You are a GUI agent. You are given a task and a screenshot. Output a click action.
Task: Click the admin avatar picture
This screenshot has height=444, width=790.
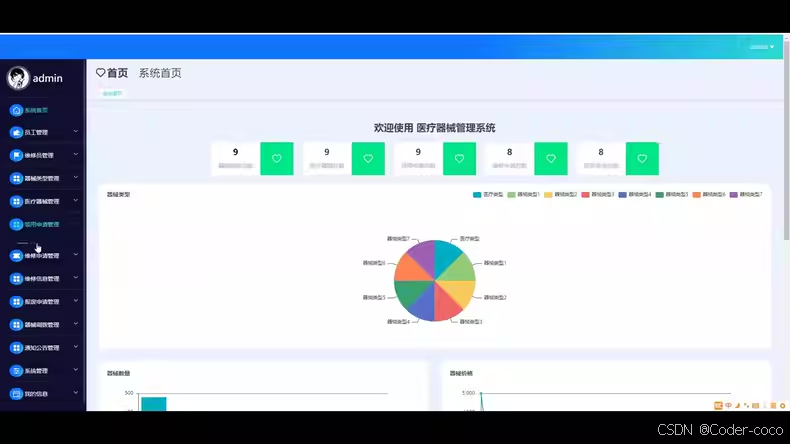[18, 78]
